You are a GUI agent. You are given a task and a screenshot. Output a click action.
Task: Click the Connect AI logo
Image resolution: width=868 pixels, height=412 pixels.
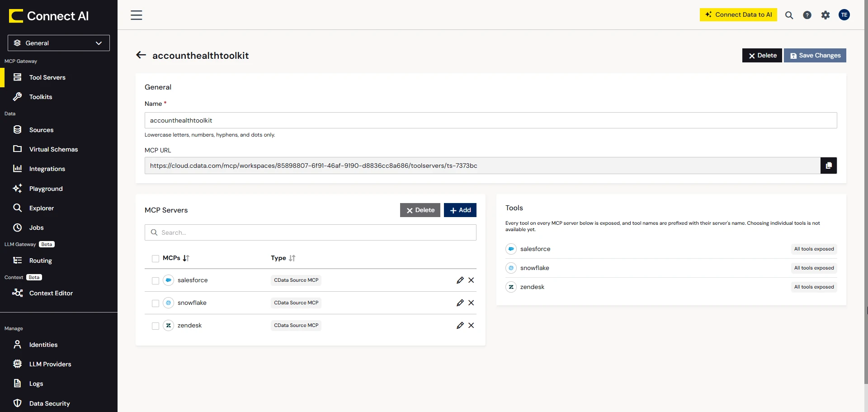49,16
